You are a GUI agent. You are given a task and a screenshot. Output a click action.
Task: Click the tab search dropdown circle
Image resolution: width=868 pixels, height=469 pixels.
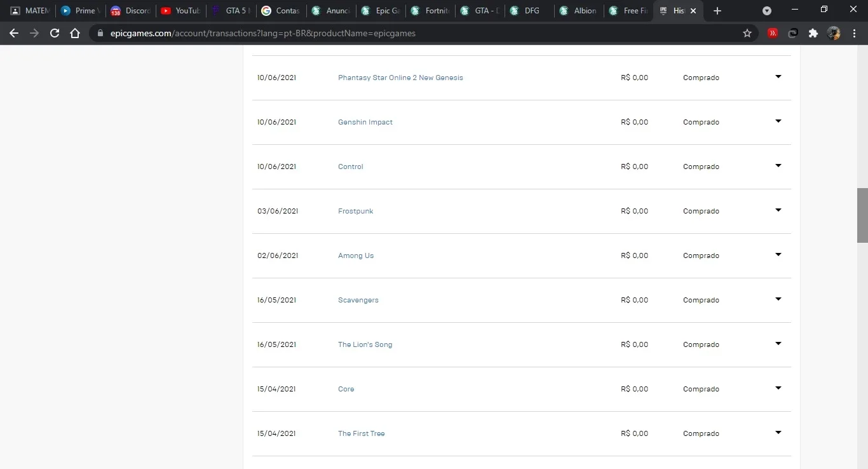[x=767, y=11]
